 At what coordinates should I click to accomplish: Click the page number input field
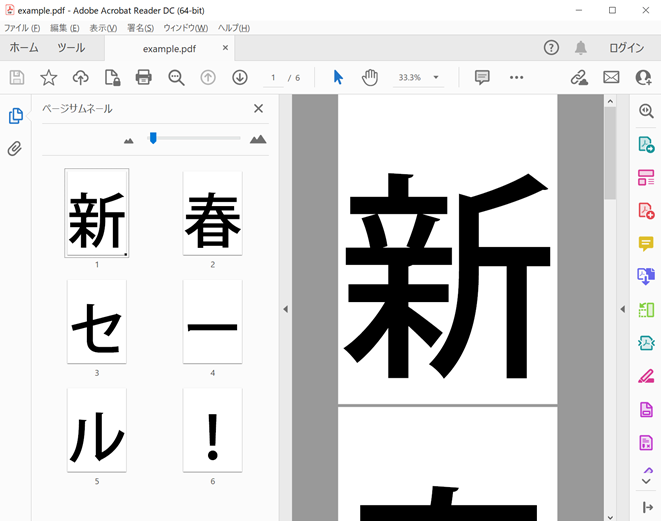[x=273, y=78]
